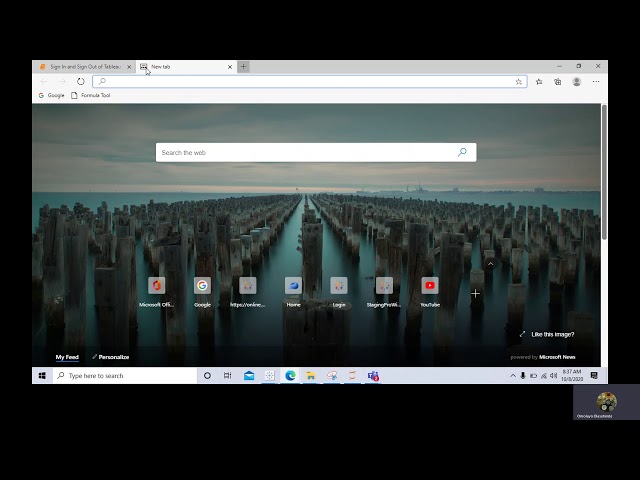Click the volume speaker tray icon

tap(553, 376)
